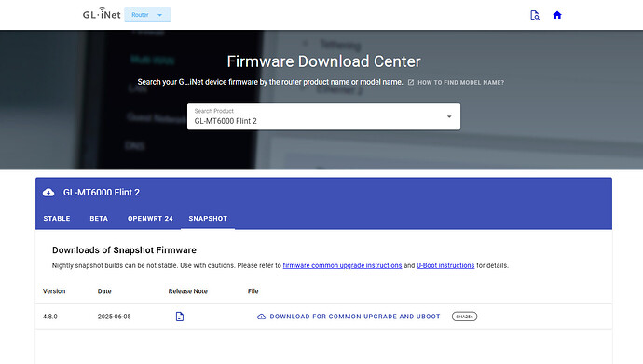Show the SHA256 checksum badge
Viewport: 643px width, 364px height.
464,317
